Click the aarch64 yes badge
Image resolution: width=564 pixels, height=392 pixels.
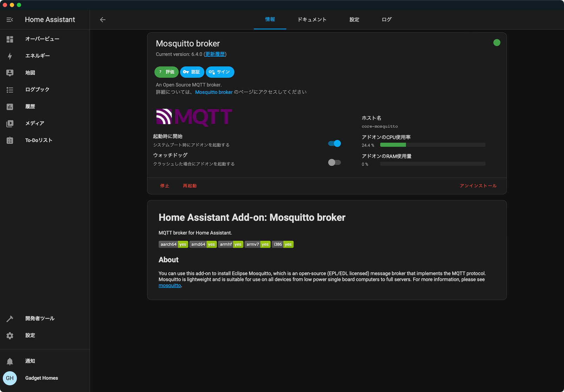point(173,244)
